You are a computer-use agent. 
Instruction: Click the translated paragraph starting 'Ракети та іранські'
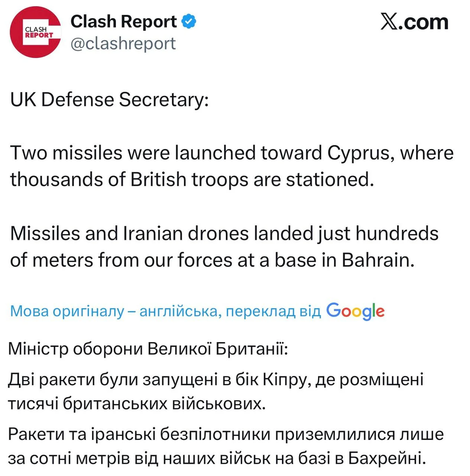tap(226, 446)
